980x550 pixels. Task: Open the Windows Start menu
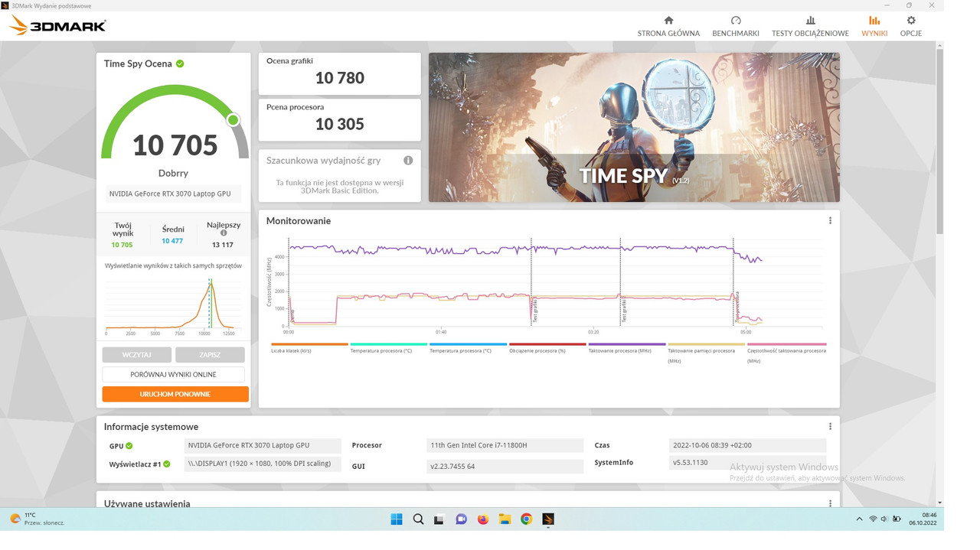[397, 519]
